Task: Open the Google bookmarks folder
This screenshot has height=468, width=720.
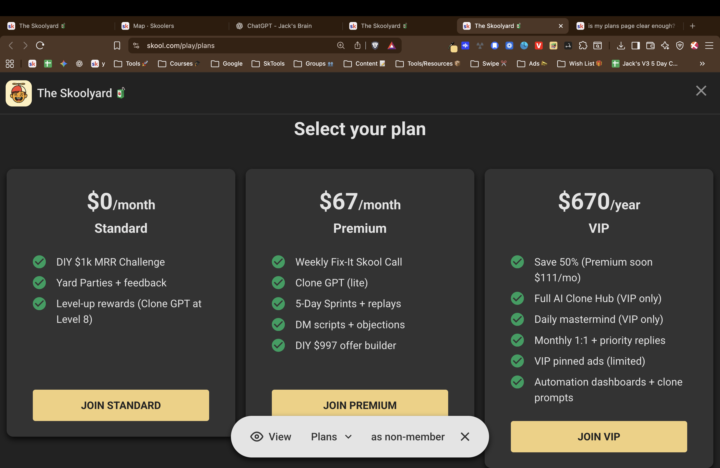Action: 227,64
